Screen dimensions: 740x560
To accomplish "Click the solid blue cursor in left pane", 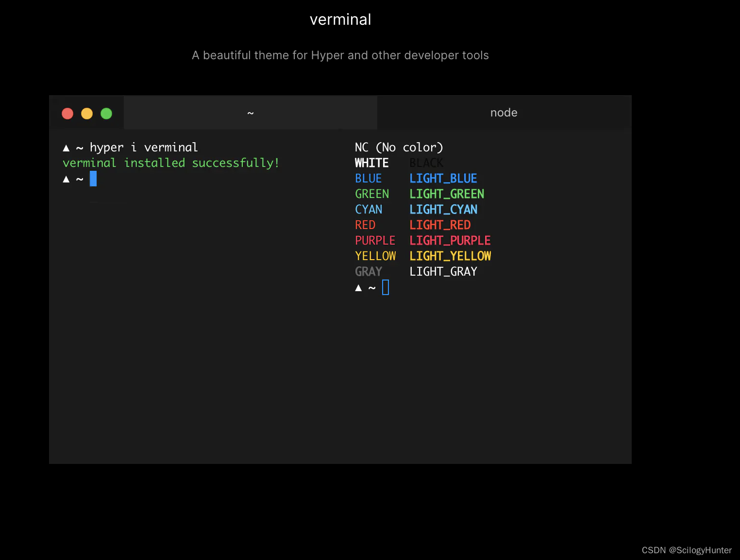I will coord(93,179).
